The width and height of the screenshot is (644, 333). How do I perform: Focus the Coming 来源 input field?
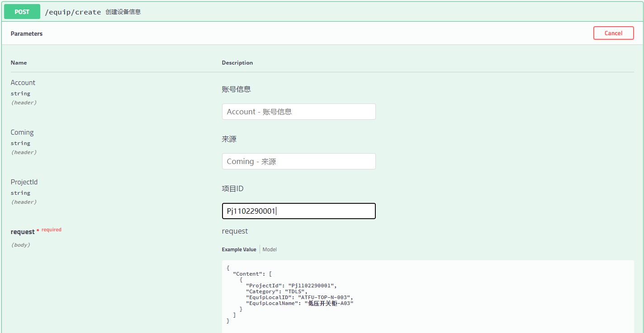coord(298,161)
